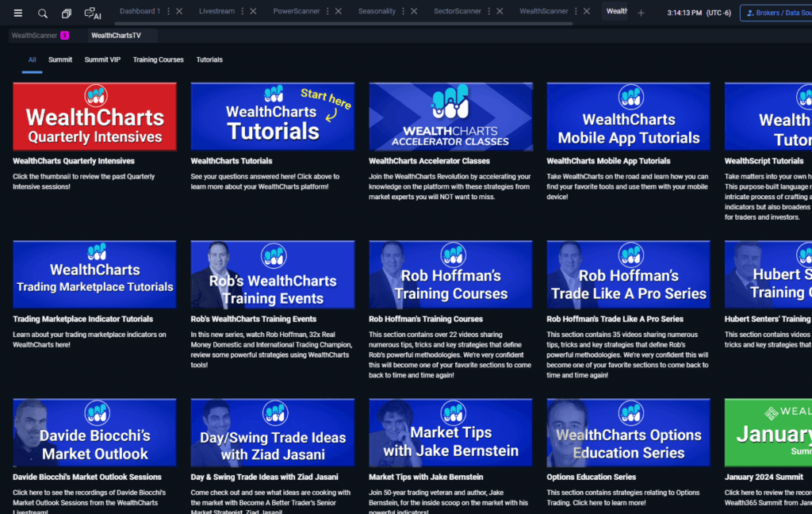This screenshot has height=514, width=812.
Task: Click 'Day & Swing Trade Ideas with Ziad Jasani' title
Action: (264, 478)
